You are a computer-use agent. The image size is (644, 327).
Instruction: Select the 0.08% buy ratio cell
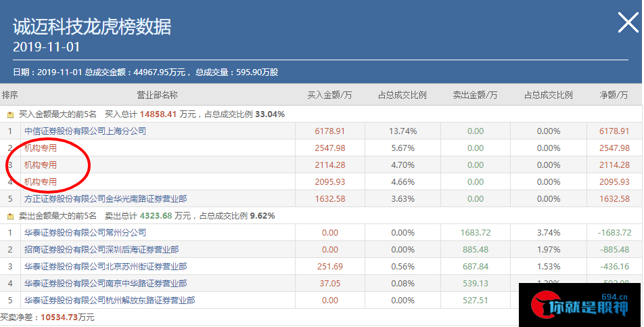pyautogui.click(x=403, y=284)
